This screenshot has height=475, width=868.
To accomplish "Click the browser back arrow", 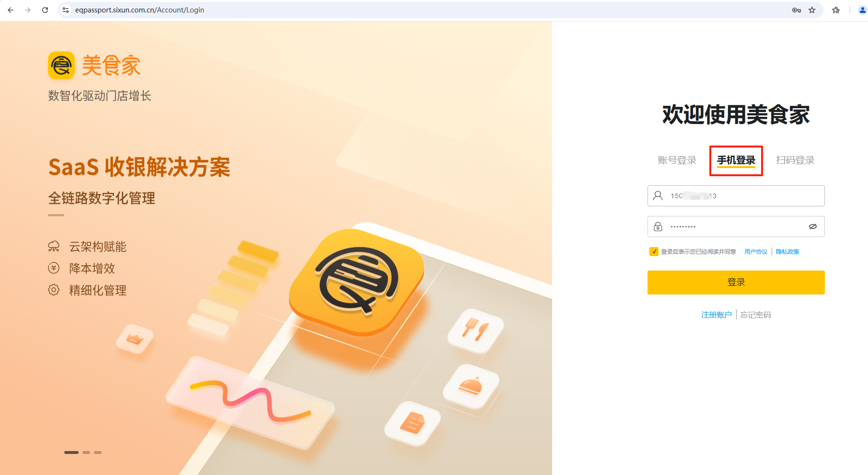I will [x=11, y=10].
